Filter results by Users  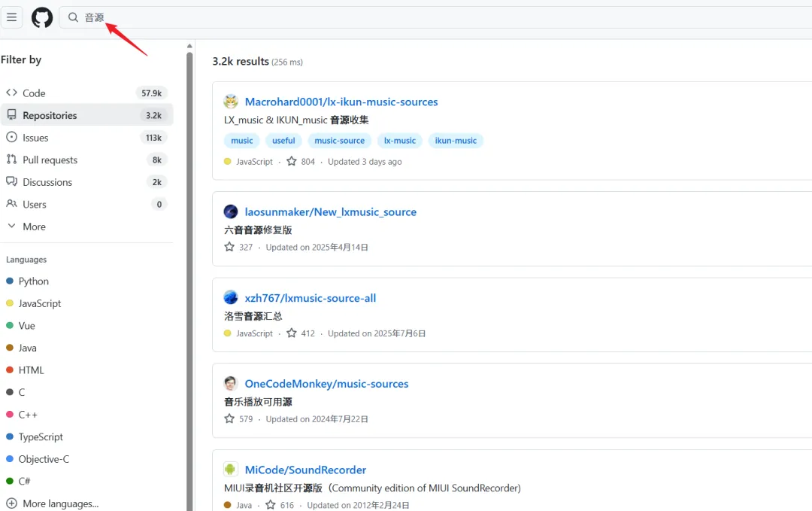click(x=86, y=204)
